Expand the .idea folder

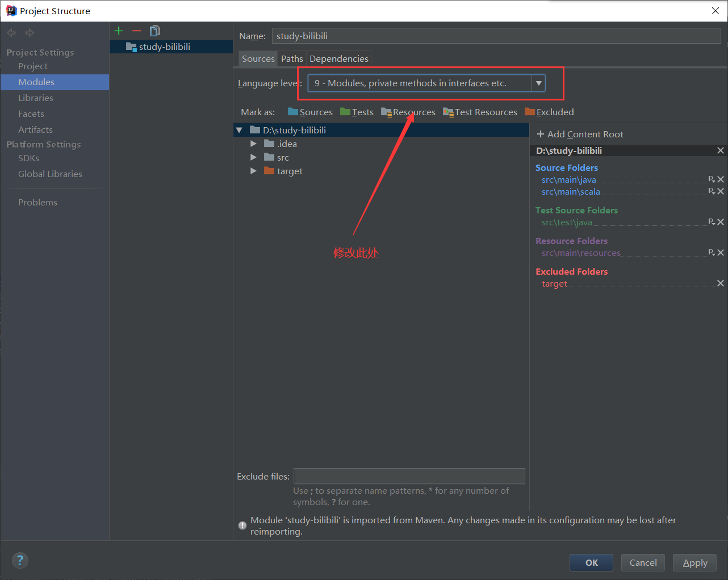click(253, 144)
